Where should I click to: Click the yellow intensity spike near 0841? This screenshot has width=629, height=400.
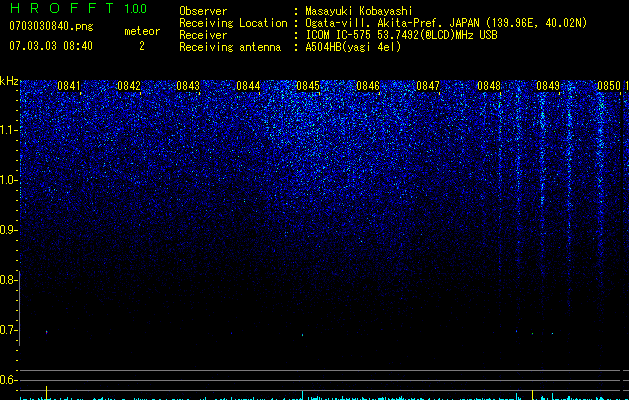(47, 393)
